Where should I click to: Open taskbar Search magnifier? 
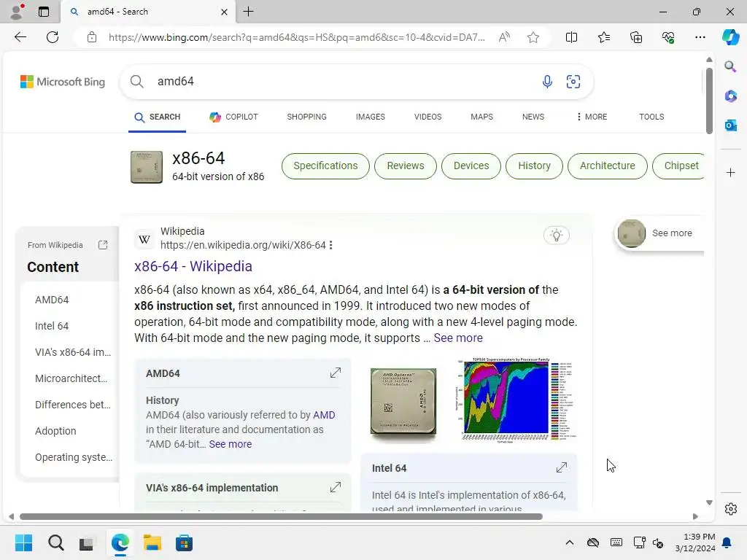(x=55, y=542)
